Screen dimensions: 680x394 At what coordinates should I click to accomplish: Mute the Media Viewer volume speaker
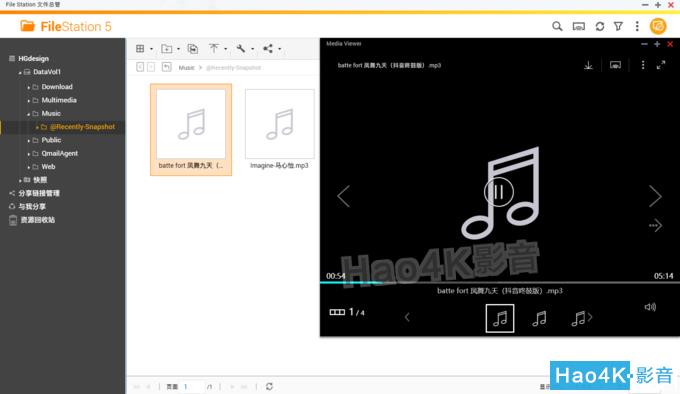(x=650, y=307)
